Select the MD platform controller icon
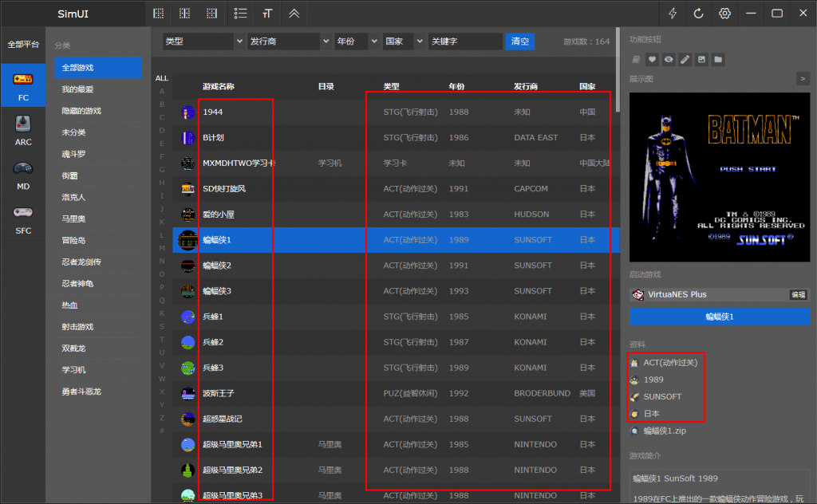The width and height of the screenshot is (817, 504). point(23,173)
